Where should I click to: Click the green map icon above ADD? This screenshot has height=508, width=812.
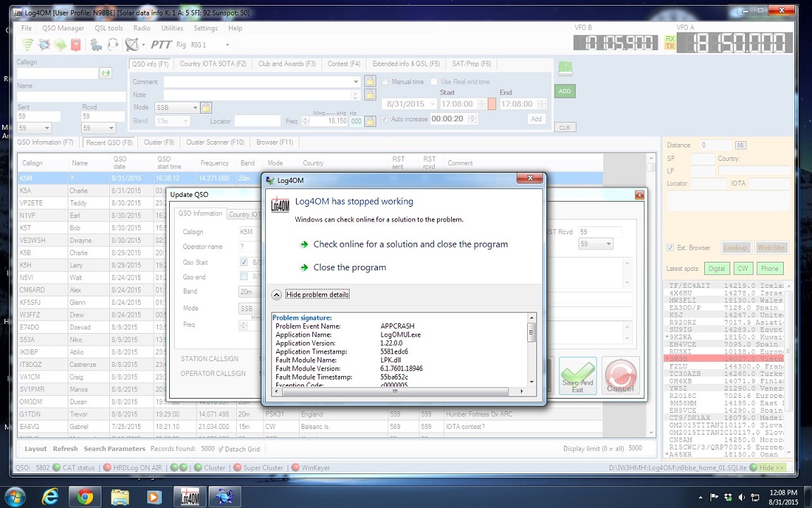point(565,68)
